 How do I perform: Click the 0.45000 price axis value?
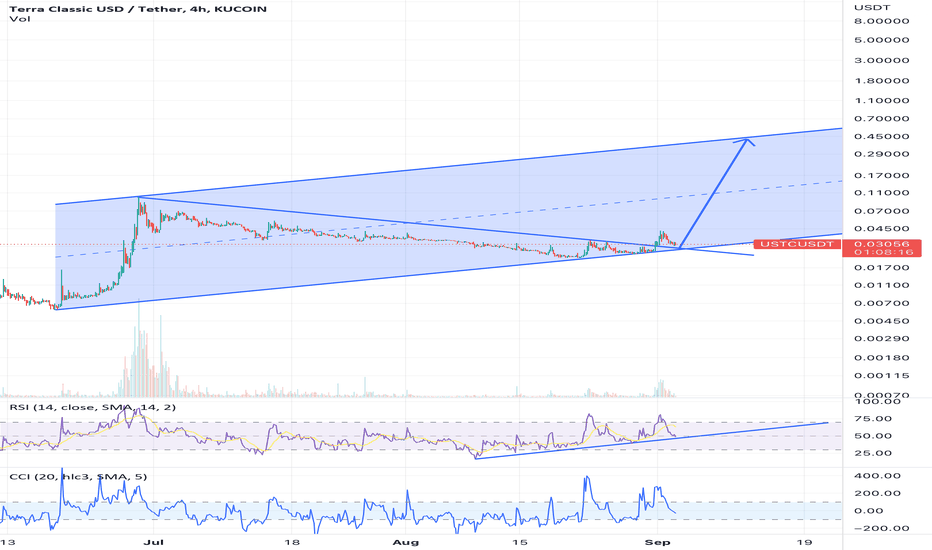click(881, 136)
